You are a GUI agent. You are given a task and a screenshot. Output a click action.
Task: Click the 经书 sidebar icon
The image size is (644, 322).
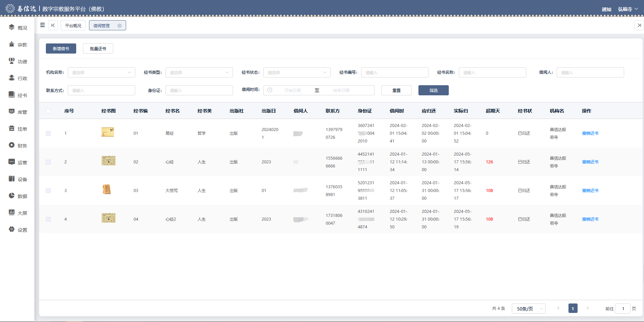point(12,95)
